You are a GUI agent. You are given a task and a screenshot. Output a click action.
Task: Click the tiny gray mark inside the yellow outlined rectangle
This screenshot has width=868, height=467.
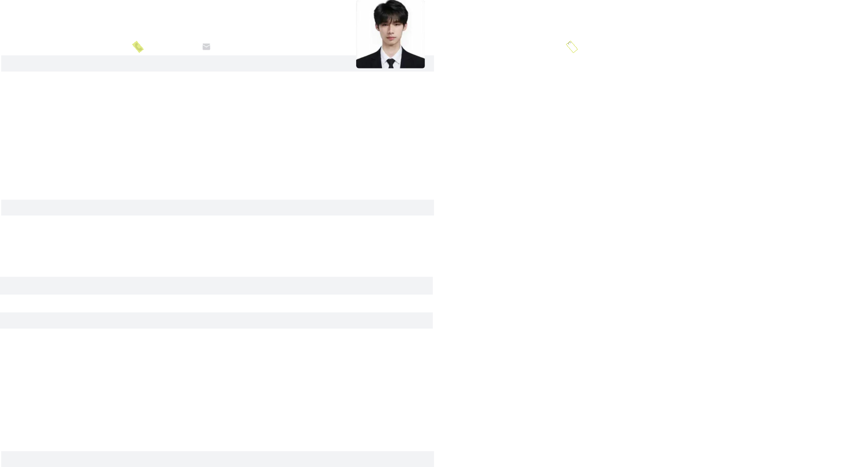pos(569,43)
